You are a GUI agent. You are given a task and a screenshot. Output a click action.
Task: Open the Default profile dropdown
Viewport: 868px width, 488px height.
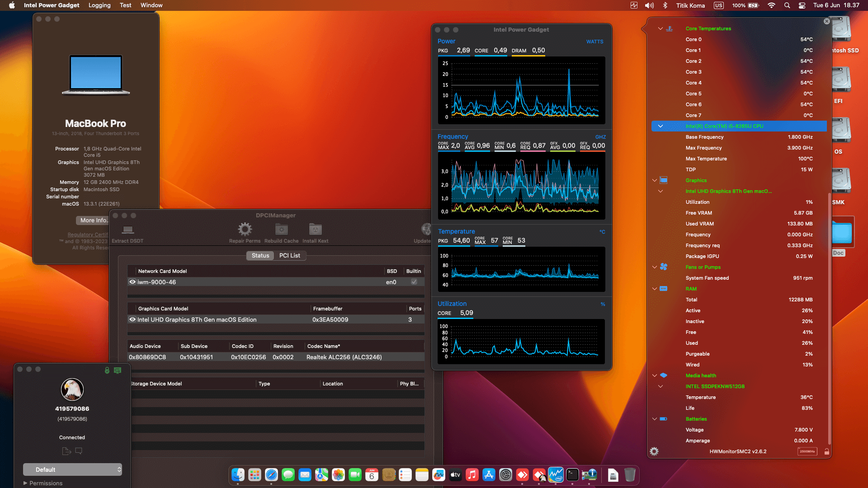coord(72,469)
